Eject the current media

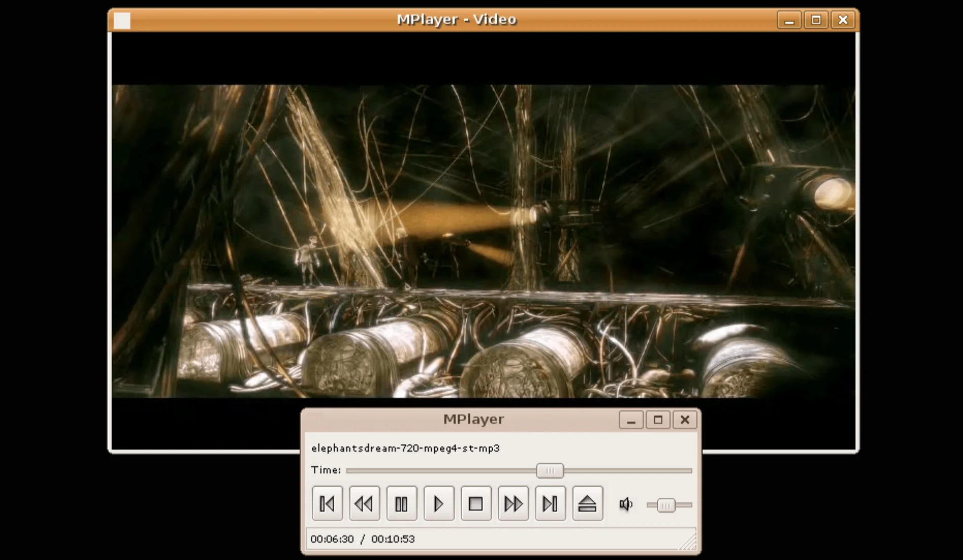click(587, 503)
